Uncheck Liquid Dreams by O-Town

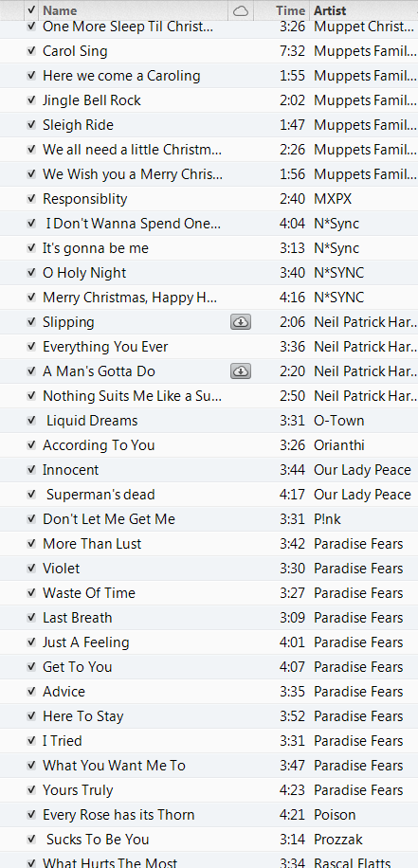pyautogui.click(x=31, y=421)
